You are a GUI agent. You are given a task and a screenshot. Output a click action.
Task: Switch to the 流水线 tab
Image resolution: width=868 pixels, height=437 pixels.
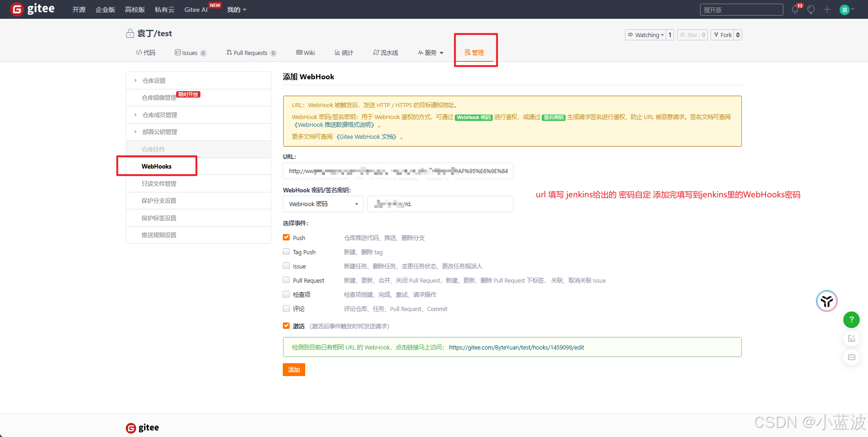coord(386,53)
